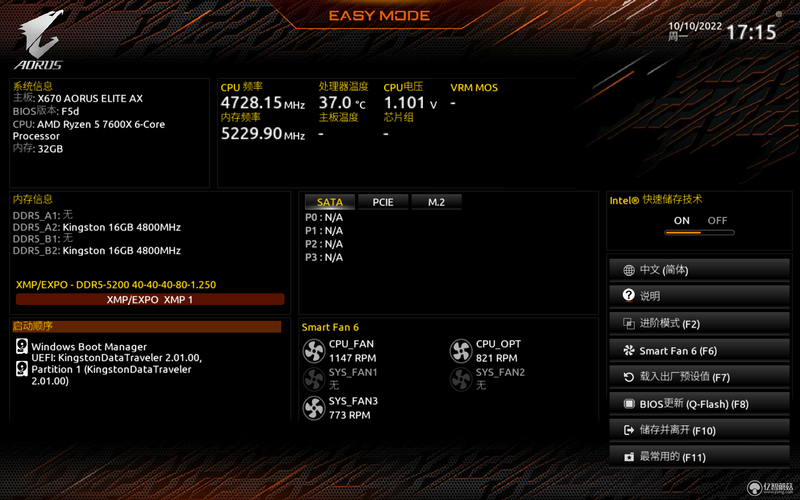Click the VRM MOS label
Image resolution: width=800 pixels, height=500 pixels.
474,88
